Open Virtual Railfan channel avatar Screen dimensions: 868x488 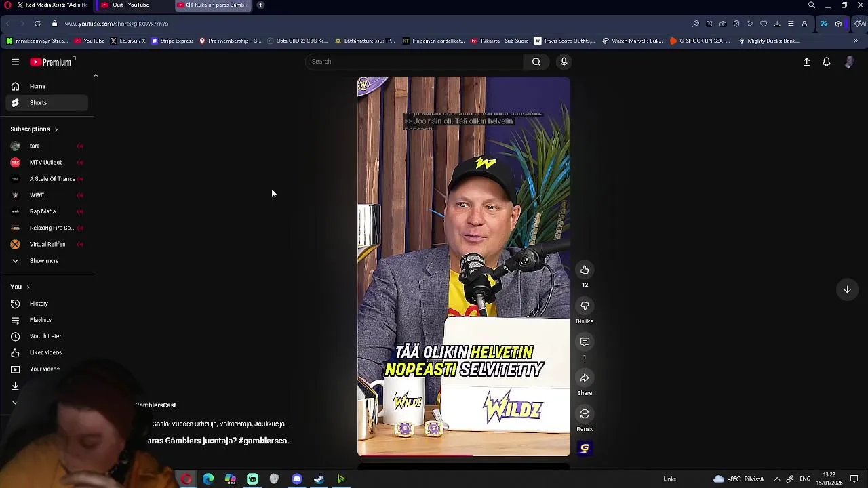point(15,244)
